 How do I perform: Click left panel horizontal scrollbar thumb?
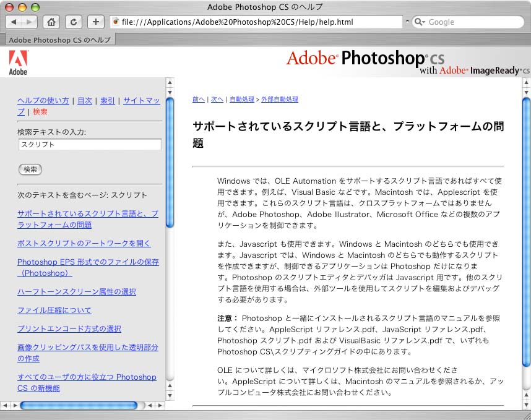pyautogui.click(x=79, y=405)
